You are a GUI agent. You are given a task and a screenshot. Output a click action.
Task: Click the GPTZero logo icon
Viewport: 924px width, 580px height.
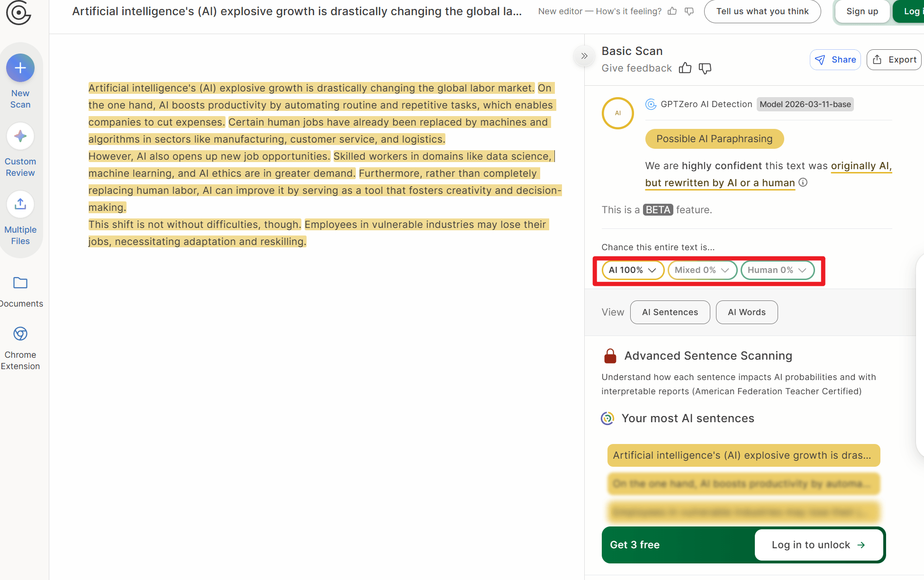click(18, 12)
